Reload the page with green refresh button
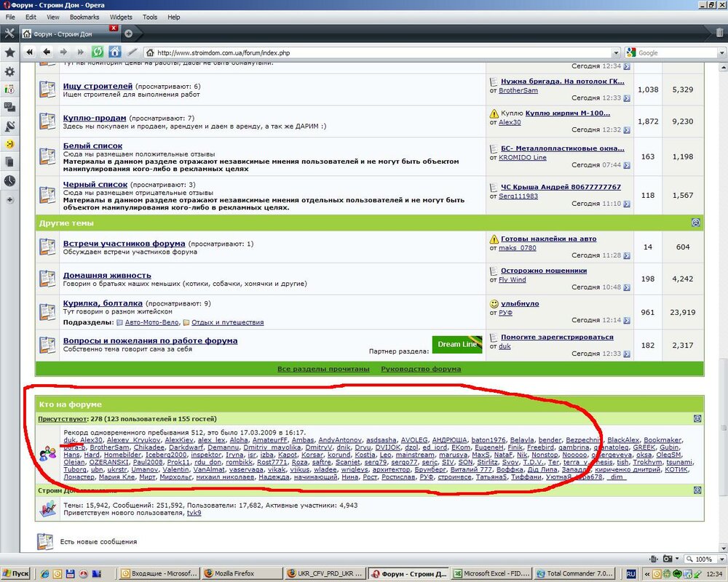728x582 pixels. click(97, 52)
